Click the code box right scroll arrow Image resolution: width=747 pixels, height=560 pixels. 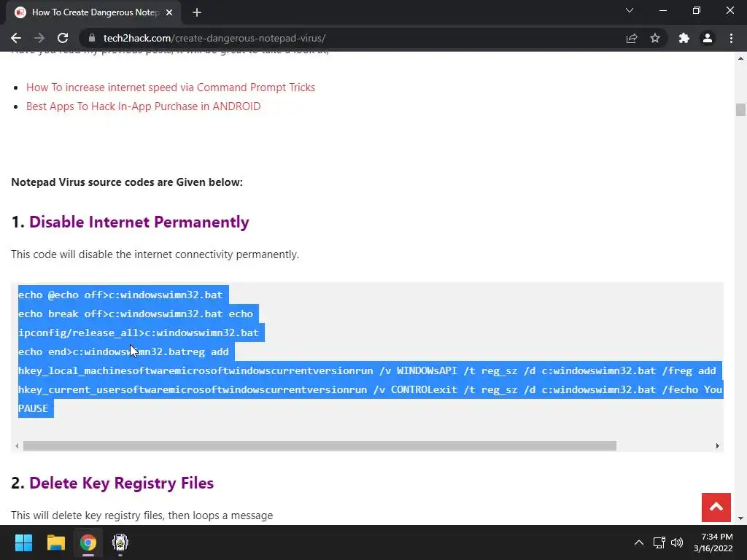[718, 446]
